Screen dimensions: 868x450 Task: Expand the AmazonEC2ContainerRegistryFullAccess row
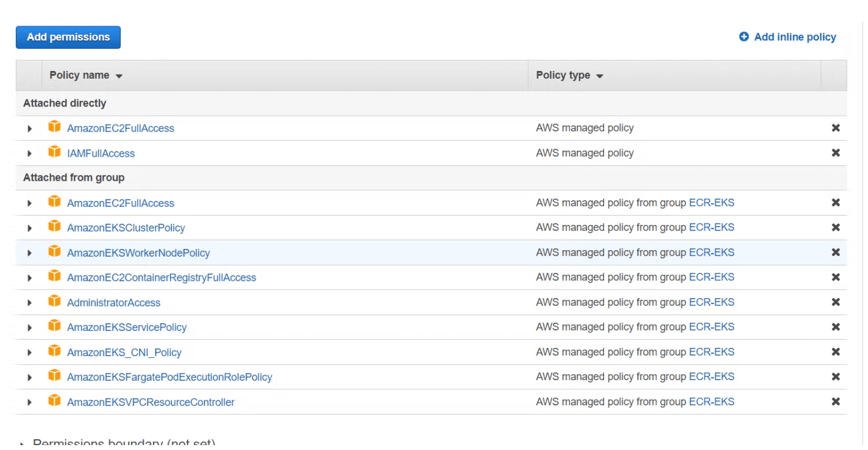(x=30, y=279)
